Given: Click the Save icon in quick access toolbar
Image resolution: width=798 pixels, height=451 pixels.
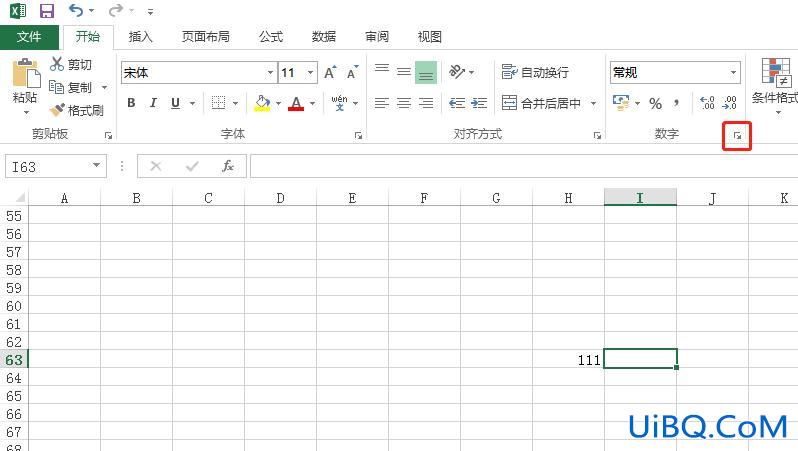Looking at the screenshot, I should [x=47, y=11].
